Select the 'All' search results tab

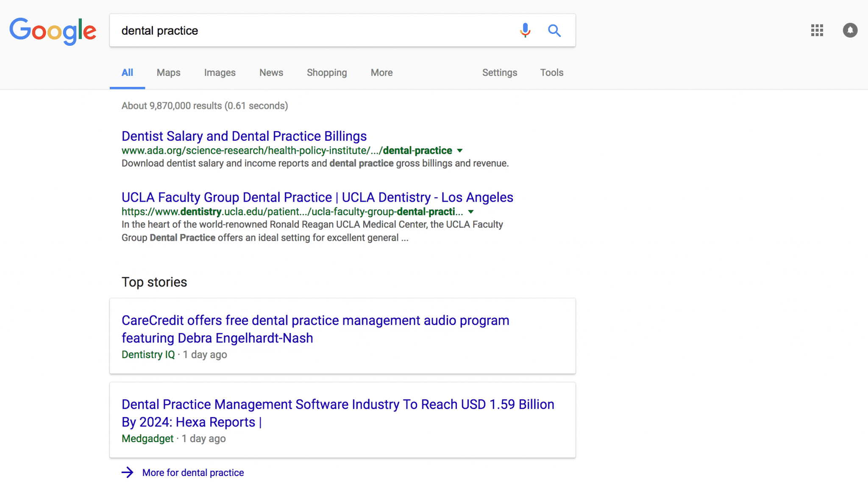[127, 72]
